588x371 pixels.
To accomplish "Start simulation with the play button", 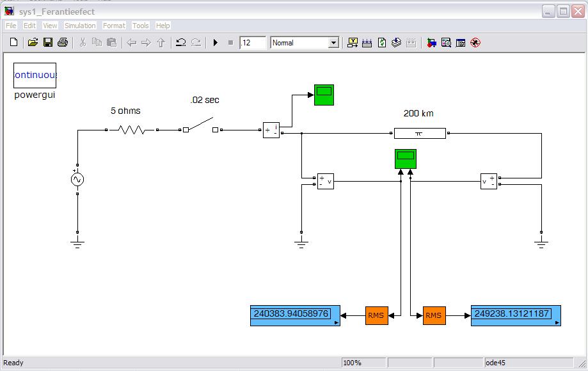I will pyautogui.click(x=216, y=43).
